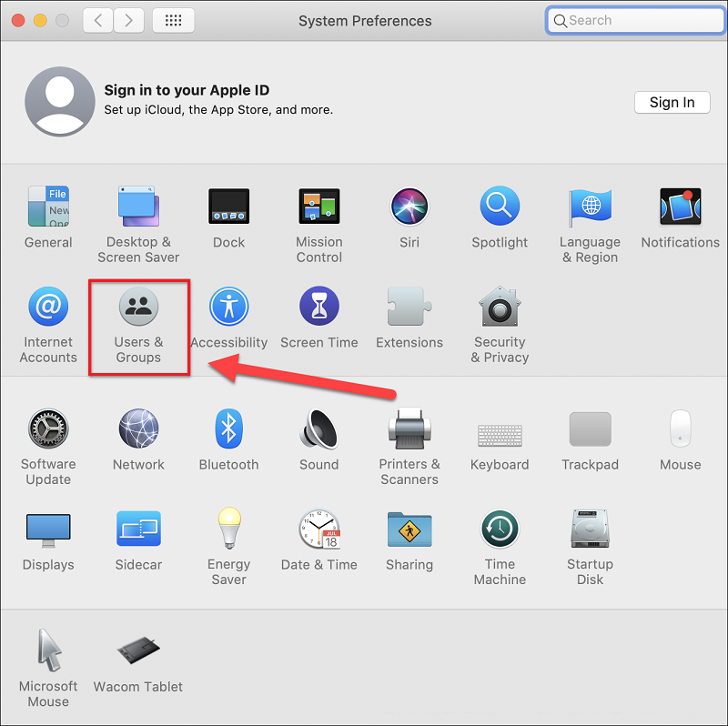The height and width of the screenshot is (726, 728).
Task: Open Keyboard preferences
Action: pyautogui.click(x=500, y=436)
